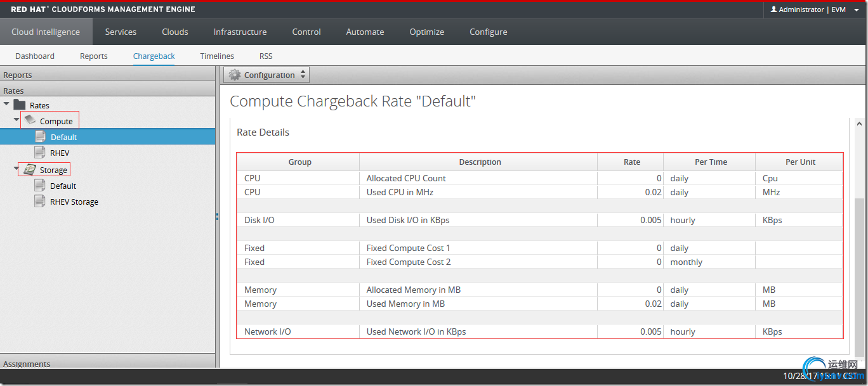View the Timelines tab

click(217, 56)
